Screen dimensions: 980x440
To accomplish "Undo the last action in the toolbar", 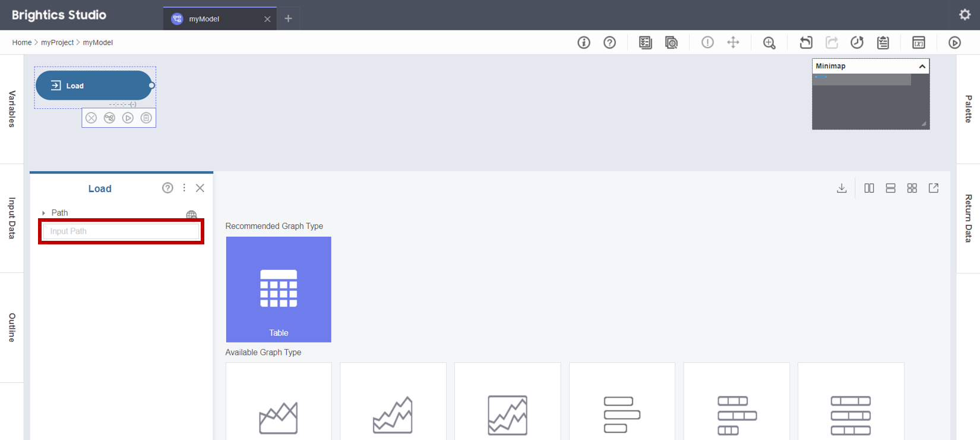I will 805,42.
